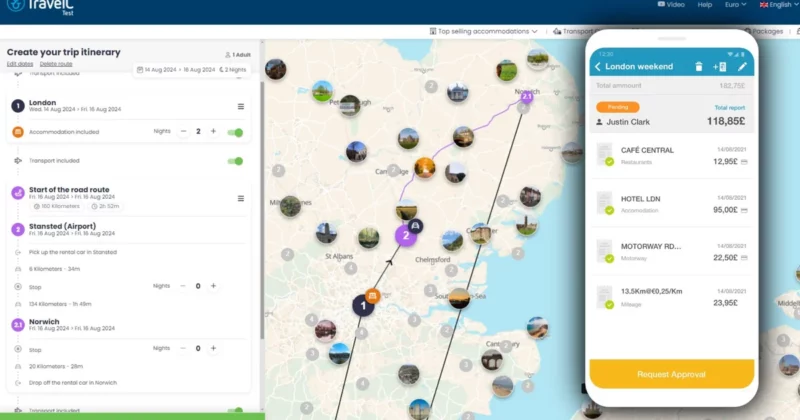Open road route hamburger menu

point(241,199)
